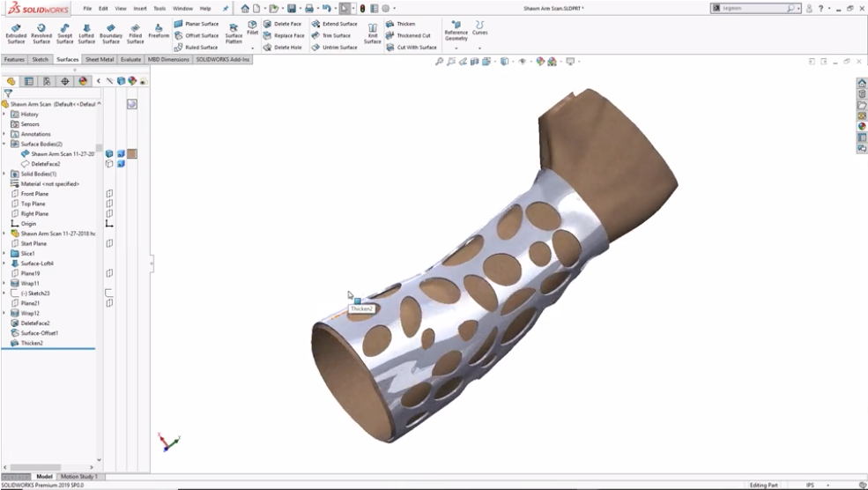The width and height of the screenshot is (868, 490).
Task: Click the brown appearance swatch for Shawn Arm Scan
Action: (x=132, y=154)
